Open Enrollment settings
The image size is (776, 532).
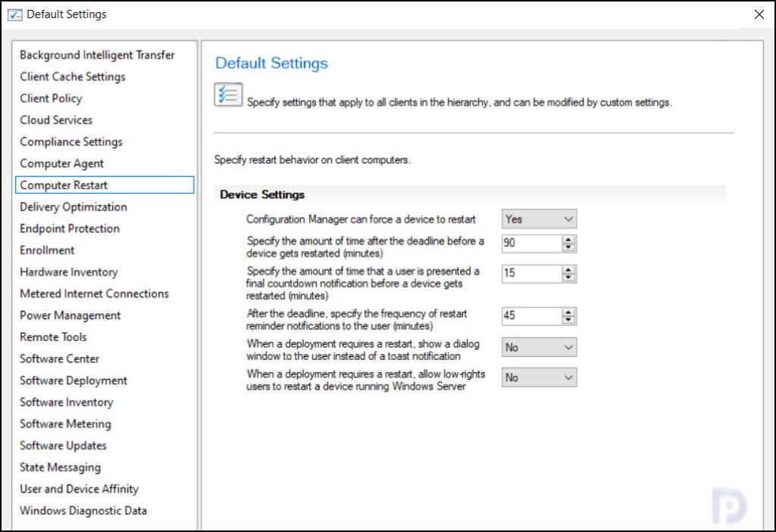tap(47, 250)
